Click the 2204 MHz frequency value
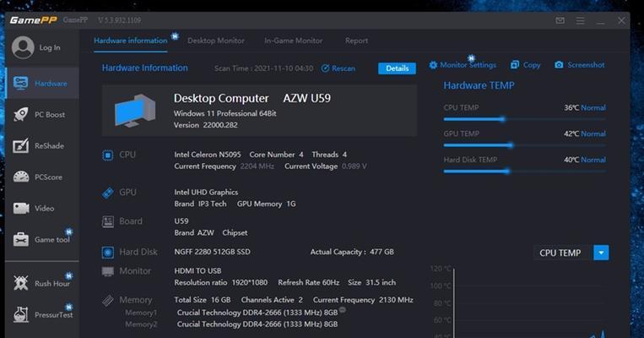Screen dimensions: 644x338 point(257,166)
